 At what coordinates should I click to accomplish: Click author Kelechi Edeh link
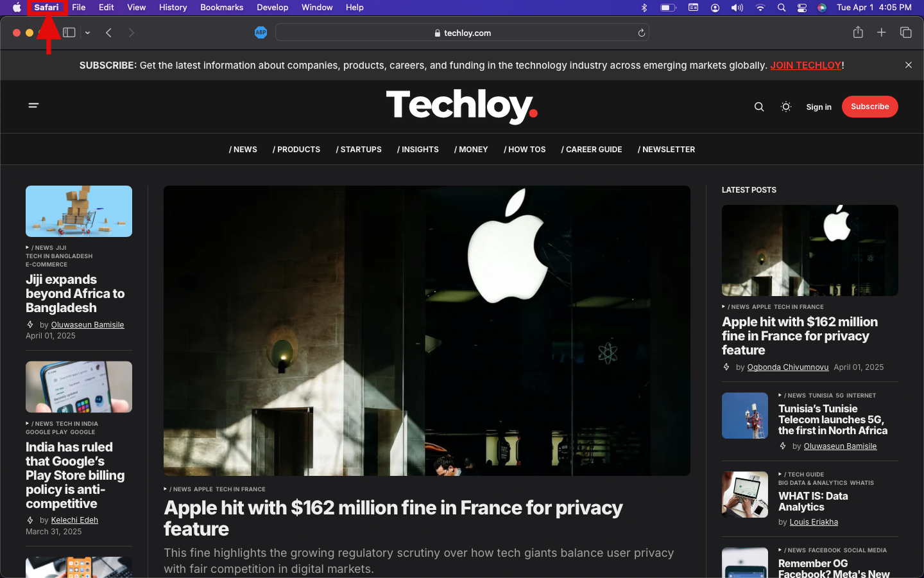pos(74,520)
